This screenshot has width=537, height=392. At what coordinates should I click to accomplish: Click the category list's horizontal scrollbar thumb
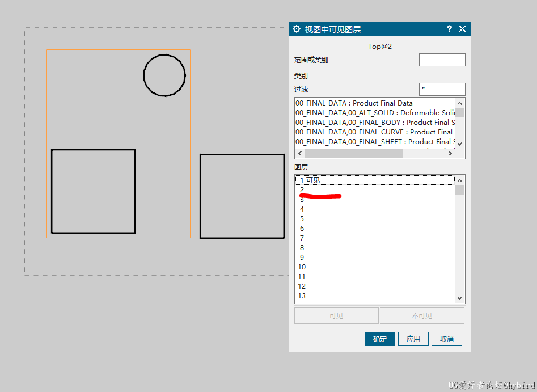353,154
